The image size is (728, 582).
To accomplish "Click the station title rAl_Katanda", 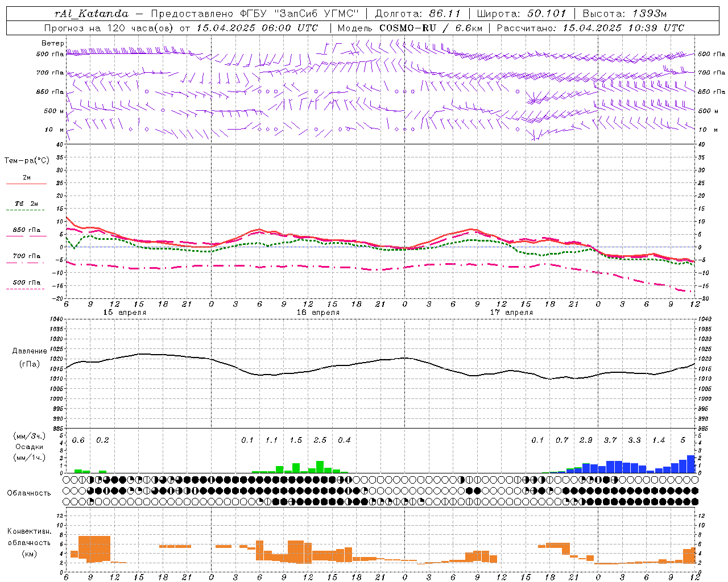I will point(92,14).
